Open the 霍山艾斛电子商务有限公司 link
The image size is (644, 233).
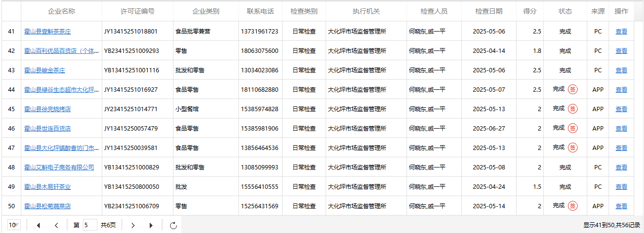click(x=59, y=167)
